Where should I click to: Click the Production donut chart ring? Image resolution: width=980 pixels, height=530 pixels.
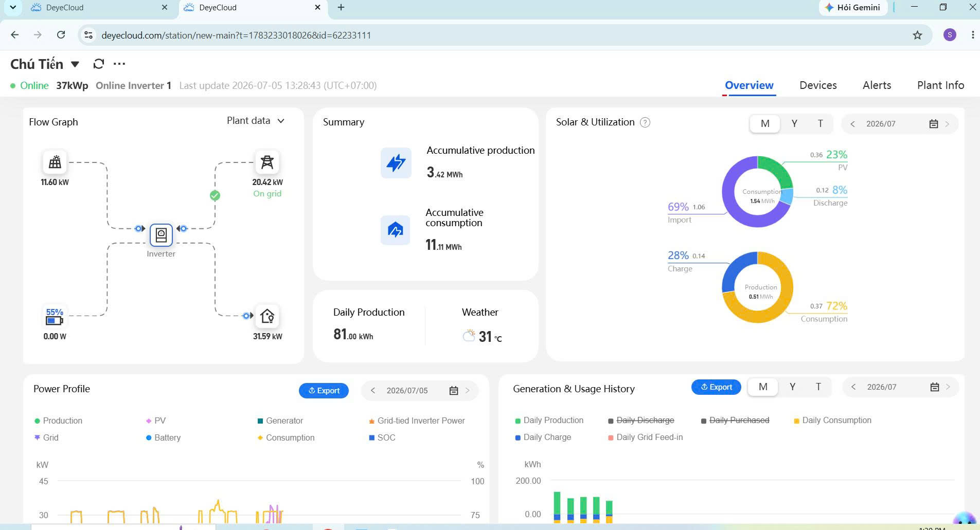click(x=757, y=287)
